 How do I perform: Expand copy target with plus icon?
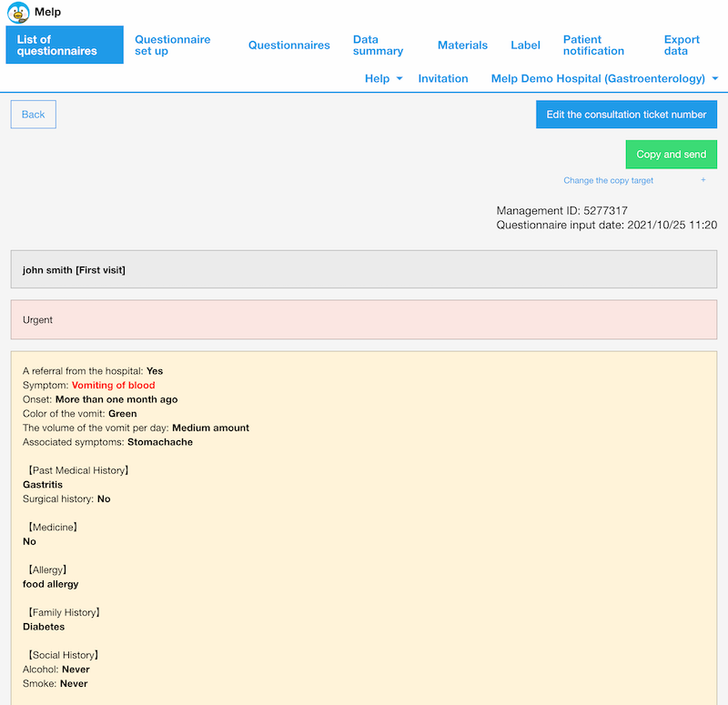click(x=703, y=180)
